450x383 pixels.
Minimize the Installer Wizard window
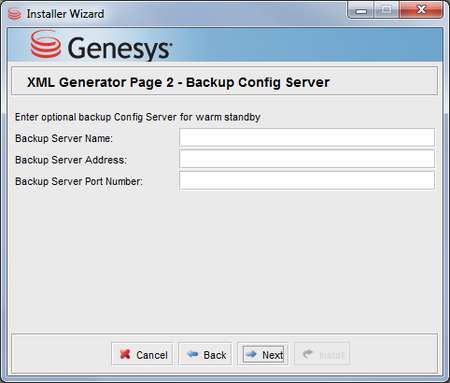[361, 11]
